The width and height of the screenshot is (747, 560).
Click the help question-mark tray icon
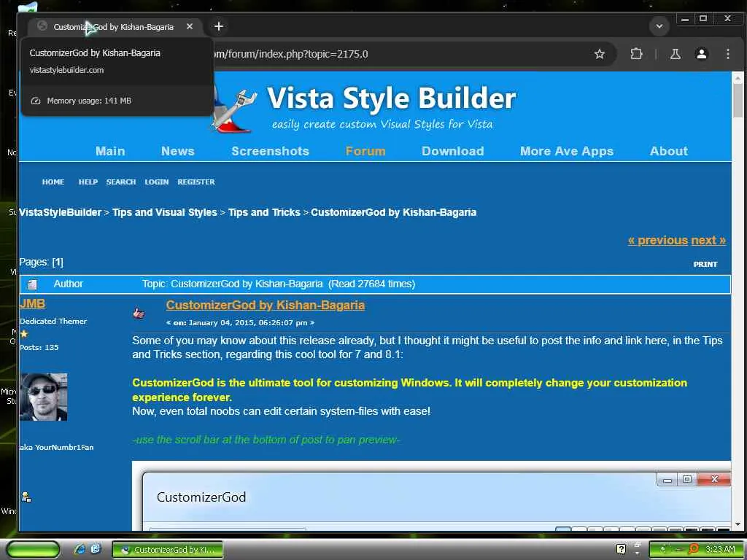[x=622, y=549]
